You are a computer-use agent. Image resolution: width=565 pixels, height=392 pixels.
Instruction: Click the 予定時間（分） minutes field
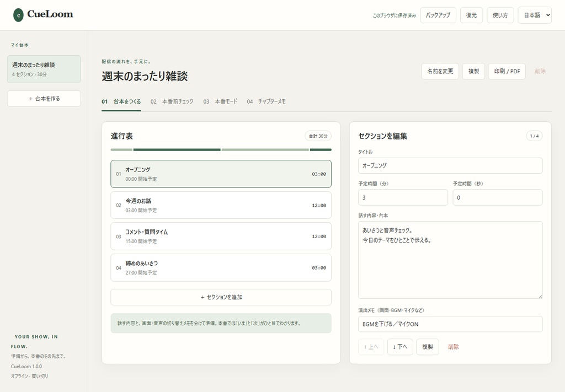(403, 197)
